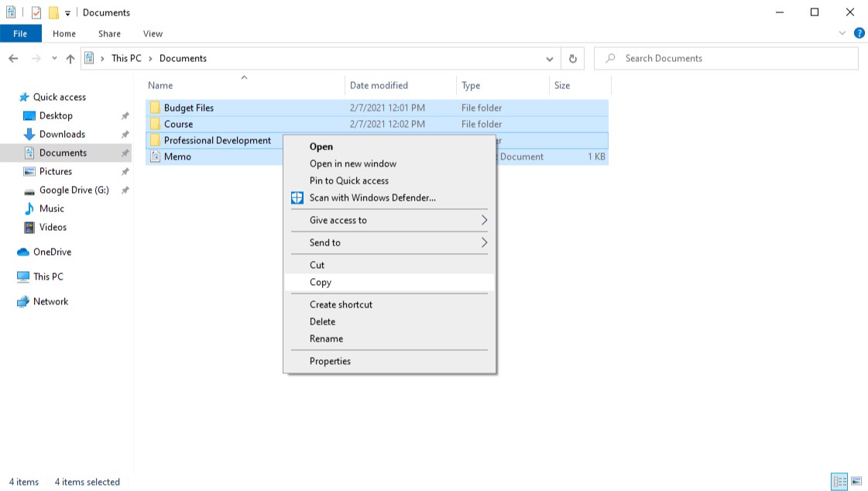Screen dimensions: 868x491
Task: Click the Back navigation arrow
Action: pos(13,59)
